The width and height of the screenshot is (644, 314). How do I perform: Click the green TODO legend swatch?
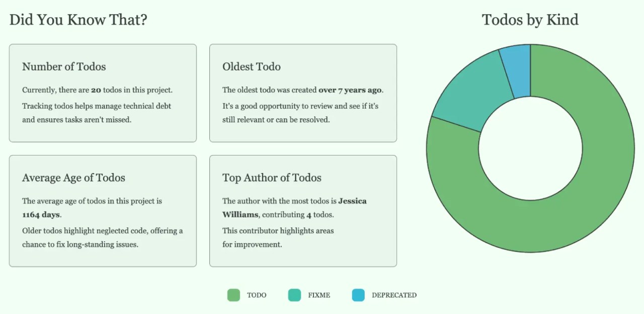coord(233,295)
